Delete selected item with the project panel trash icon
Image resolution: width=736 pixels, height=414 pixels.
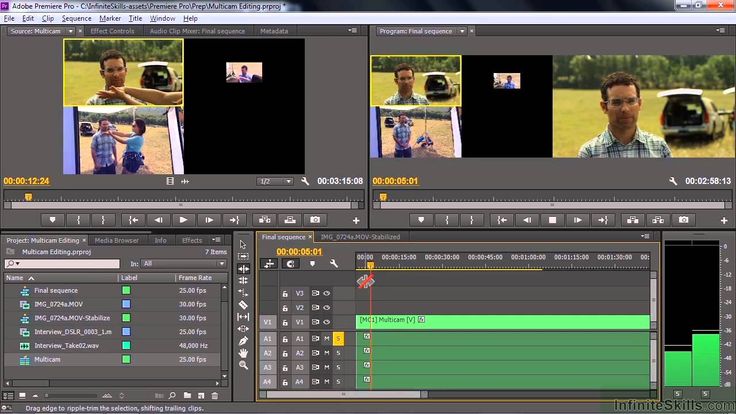pyautogui.click(x=214, y=396)
